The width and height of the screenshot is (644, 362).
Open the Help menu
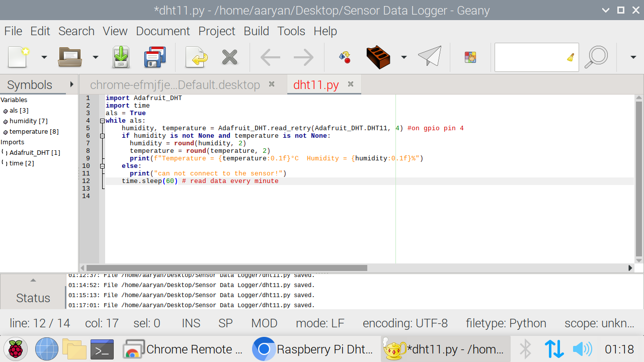(325, 31)
